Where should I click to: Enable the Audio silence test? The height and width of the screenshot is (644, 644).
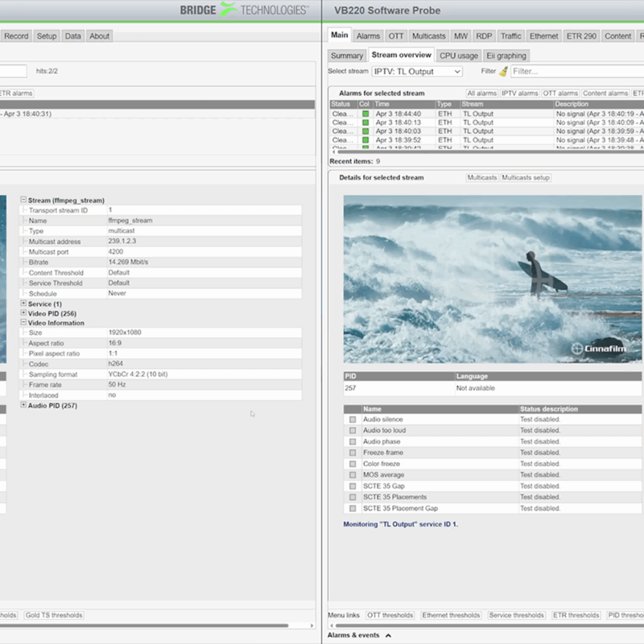click(353, 419)
